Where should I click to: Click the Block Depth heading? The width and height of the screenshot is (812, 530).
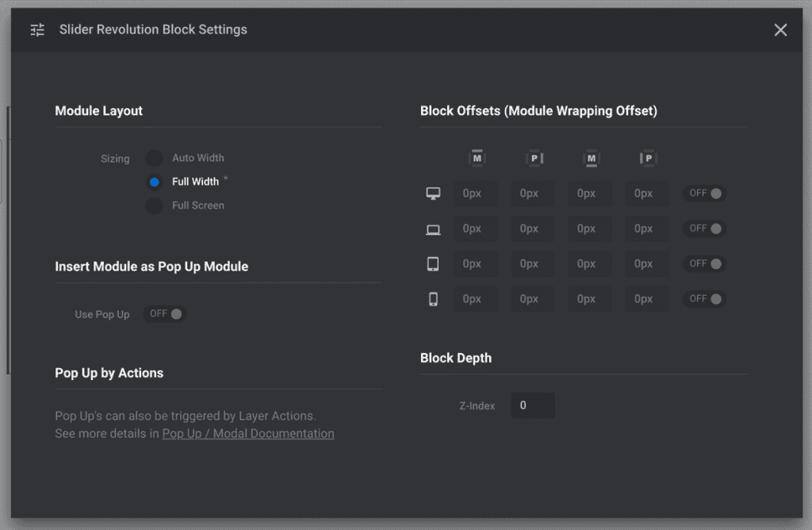click(x=456, y=358)
